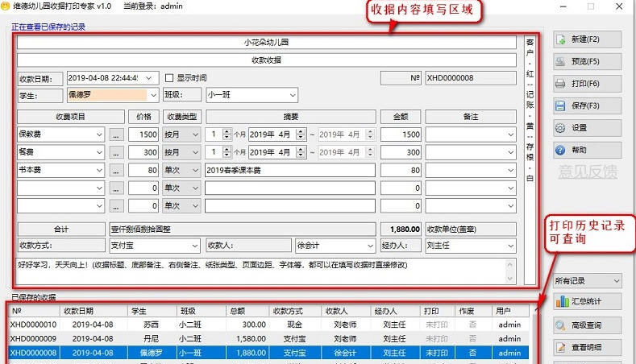Click the 1500 price field for 保教费
Image resolution: width=636 pixels, height=364 pixels.
143,134
